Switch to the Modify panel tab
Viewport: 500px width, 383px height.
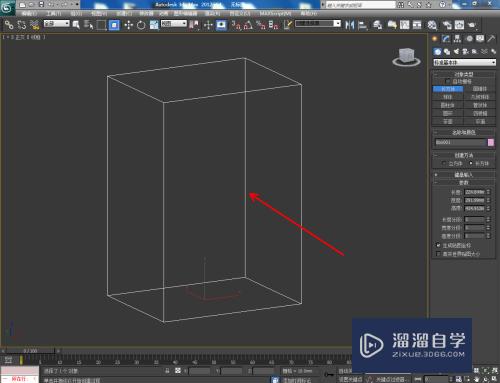(446, 39)
